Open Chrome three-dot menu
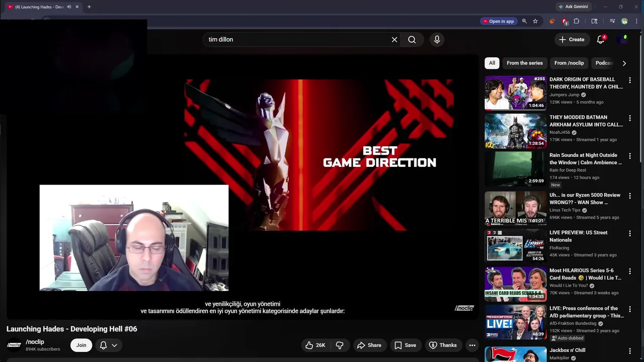The height and width of the screenshot is (362, 644). [x=637, y=21]
